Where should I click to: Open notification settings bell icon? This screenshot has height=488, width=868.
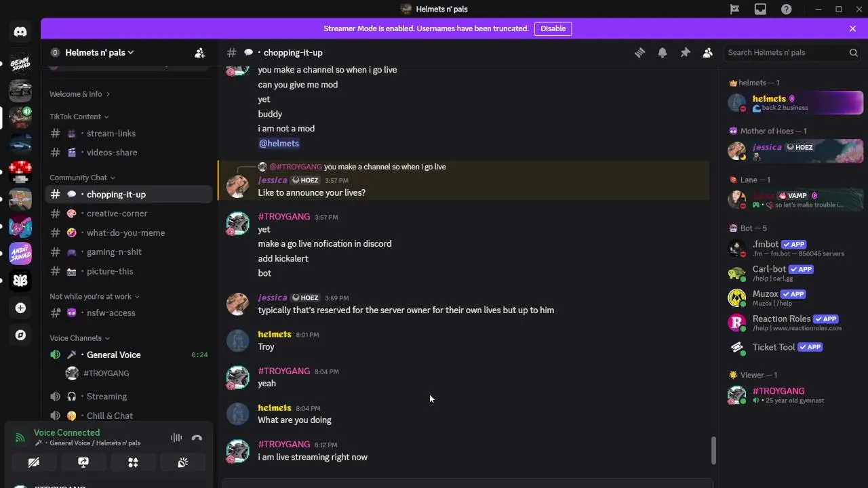tap(663, 53)
